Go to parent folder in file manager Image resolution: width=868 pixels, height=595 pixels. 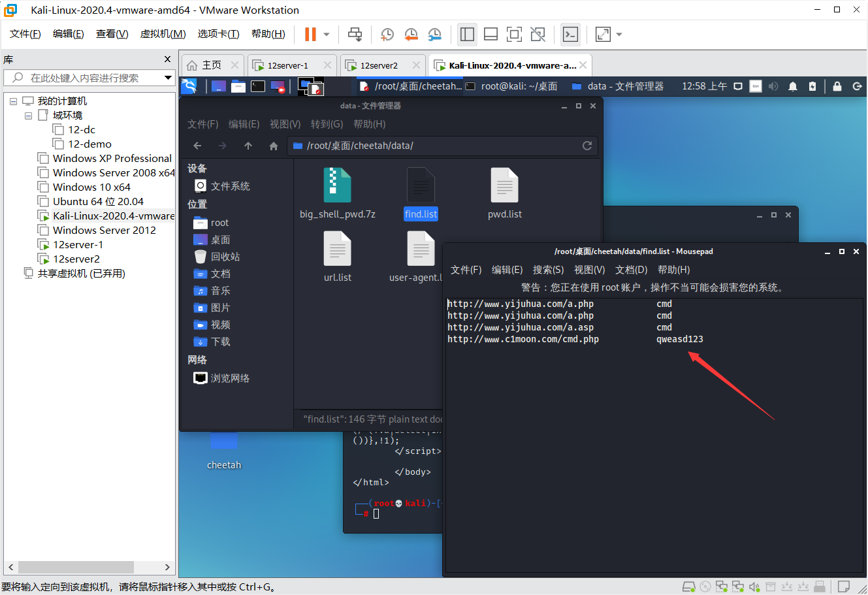(248, 146)
